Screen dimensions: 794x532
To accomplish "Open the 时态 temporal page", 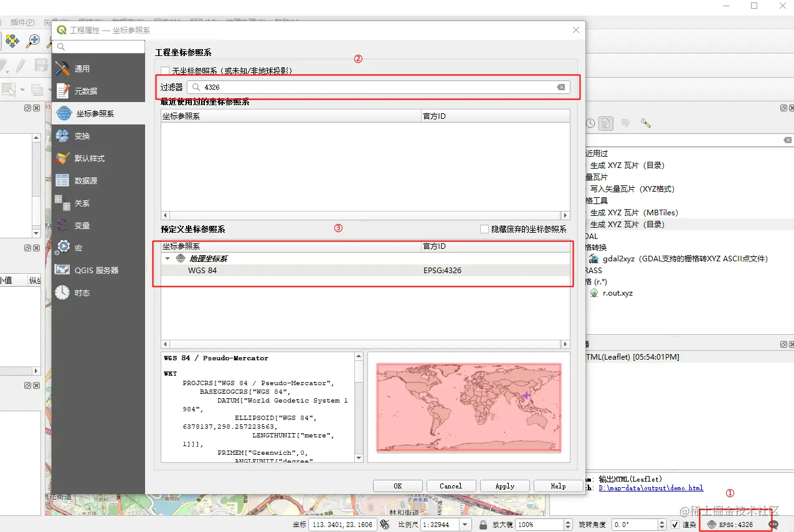I will coord(98,292).
